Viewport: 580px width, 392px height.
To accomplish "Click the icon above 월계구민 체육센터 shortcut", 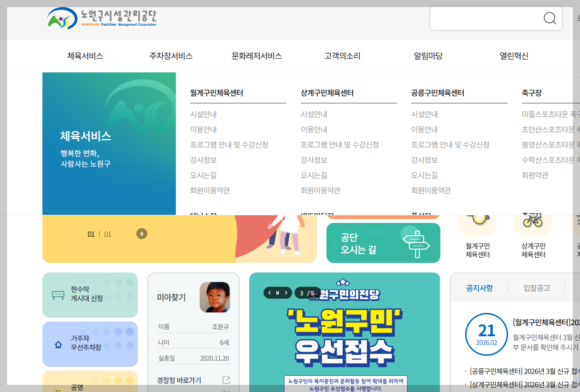I will (x=477, y=219).
